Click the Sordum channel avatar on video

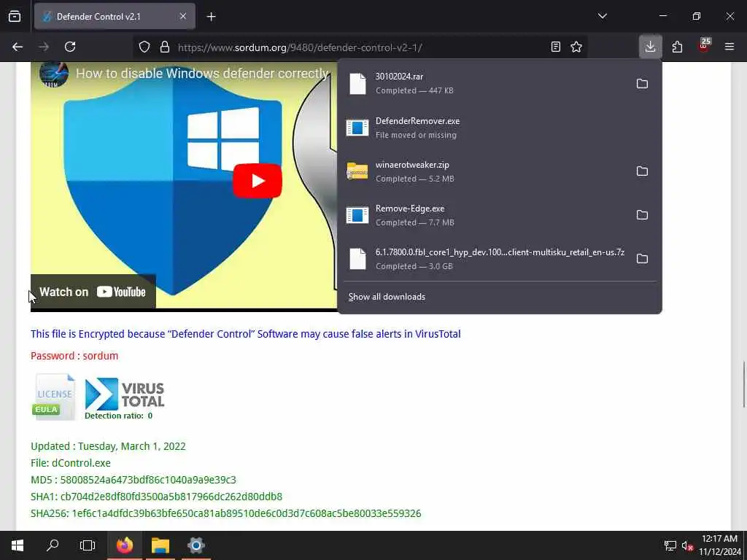(53, 74)
